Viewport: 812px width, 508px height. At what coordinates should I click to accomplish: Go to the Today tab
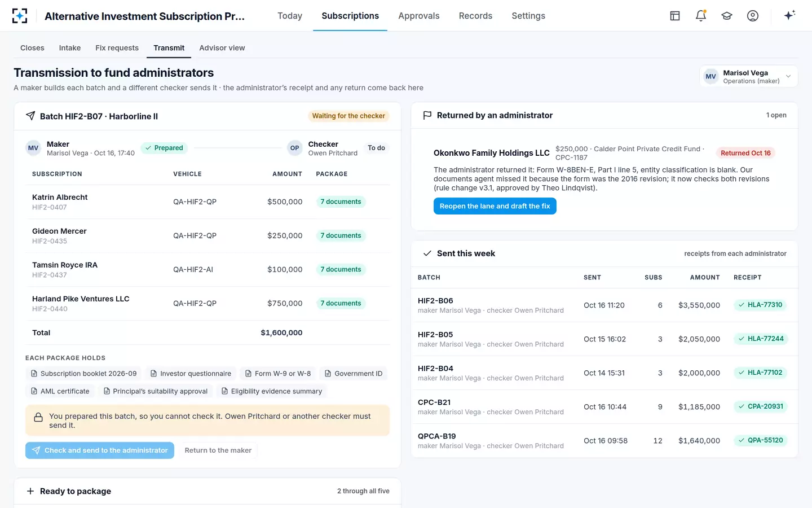(x=290, y=16)
